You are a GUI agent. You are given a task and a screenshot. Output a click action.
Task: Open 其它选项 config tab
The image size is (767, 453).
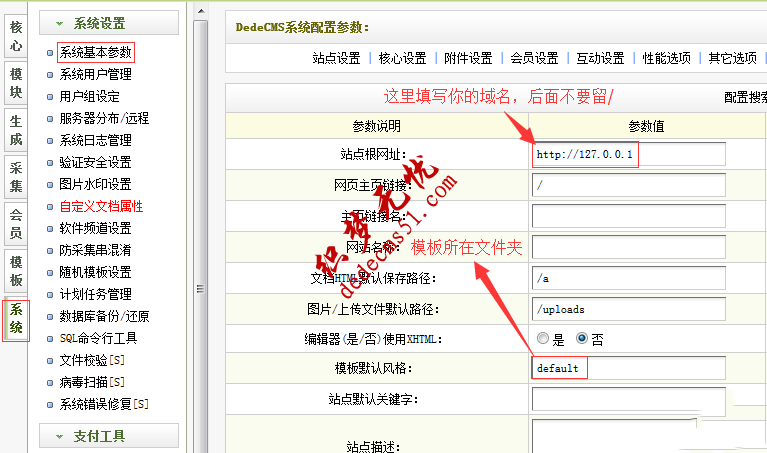tap(733, 59)
